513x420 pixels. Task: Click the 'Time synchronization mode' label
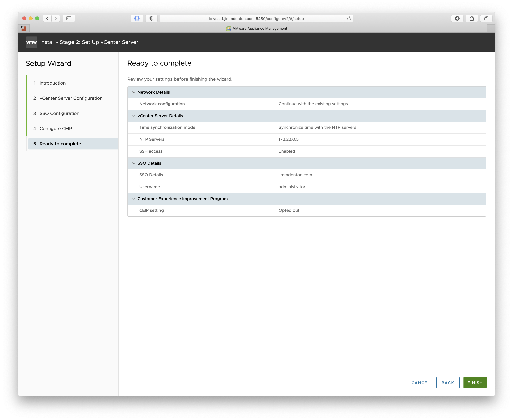click(x=167, y=128)
